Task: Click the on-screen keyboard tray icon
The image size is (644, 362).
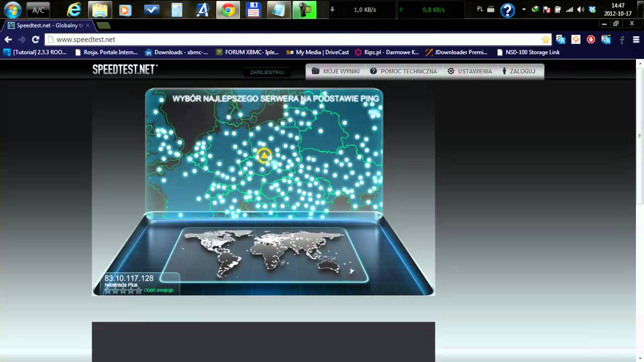Action: [491, 10]
